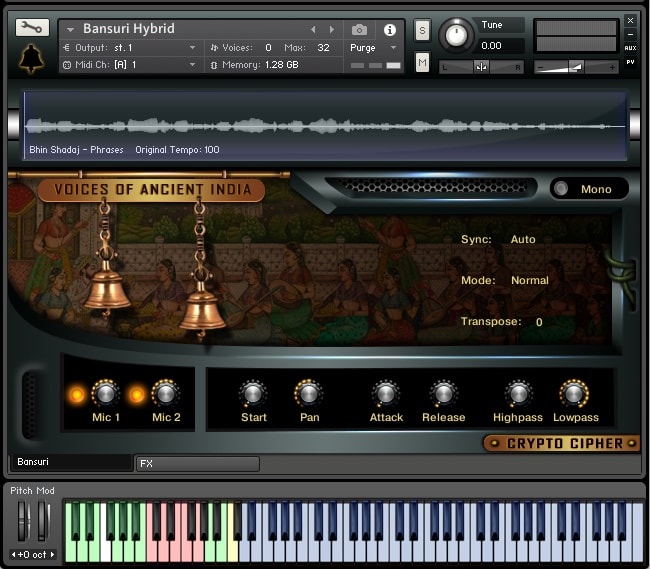Viewport: 650px width, 569px height.
Task: Open the AUX sends panel
Action: point(630,48)
